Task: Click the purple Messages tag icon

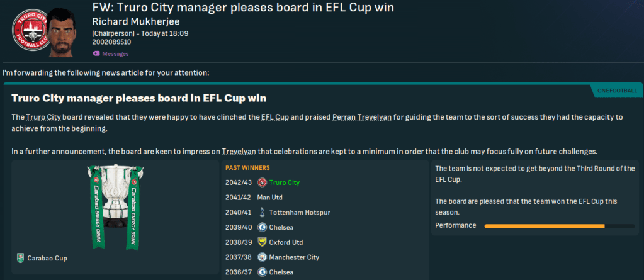Action: [96, 53]
